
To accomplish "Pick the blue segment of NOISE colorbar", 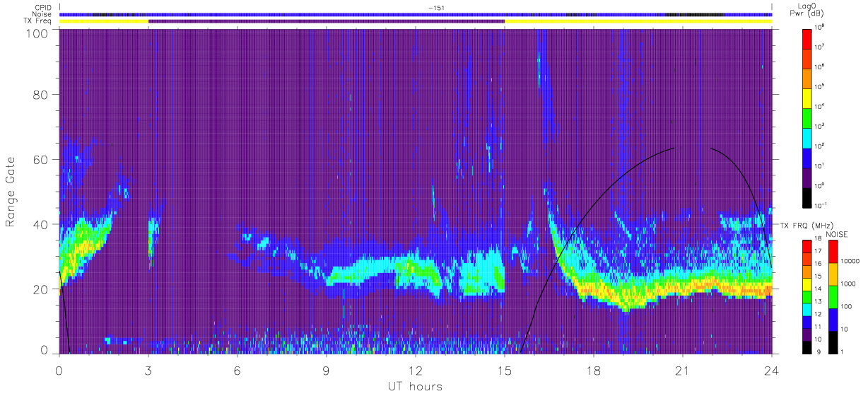I will 833,320.
